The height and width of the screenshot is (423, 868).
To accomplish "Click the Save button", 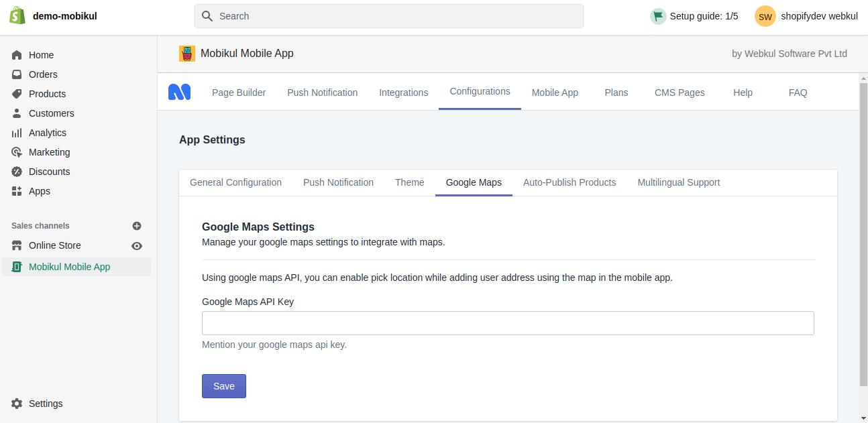I will click(224, 386).
